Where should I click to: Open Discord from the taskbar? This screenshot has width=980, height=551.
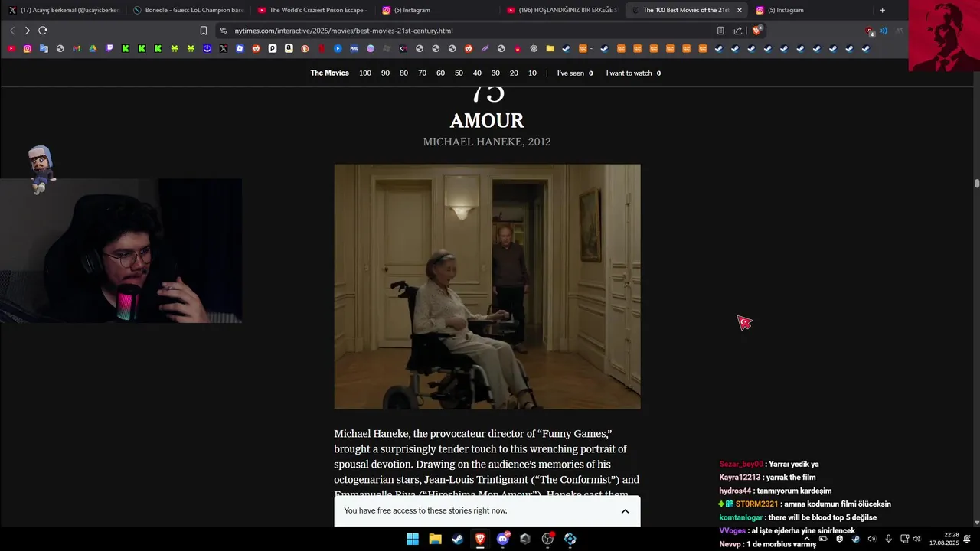(503, 539)
